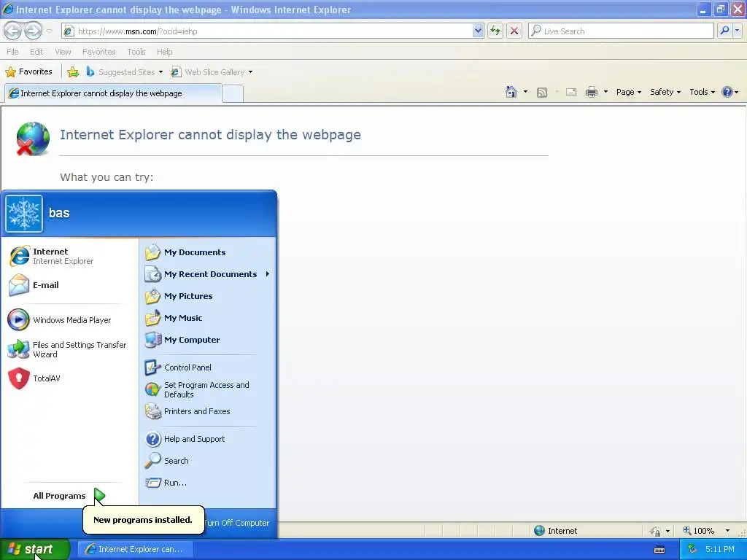Select the 'cannot display the webpage' tab

113,93
